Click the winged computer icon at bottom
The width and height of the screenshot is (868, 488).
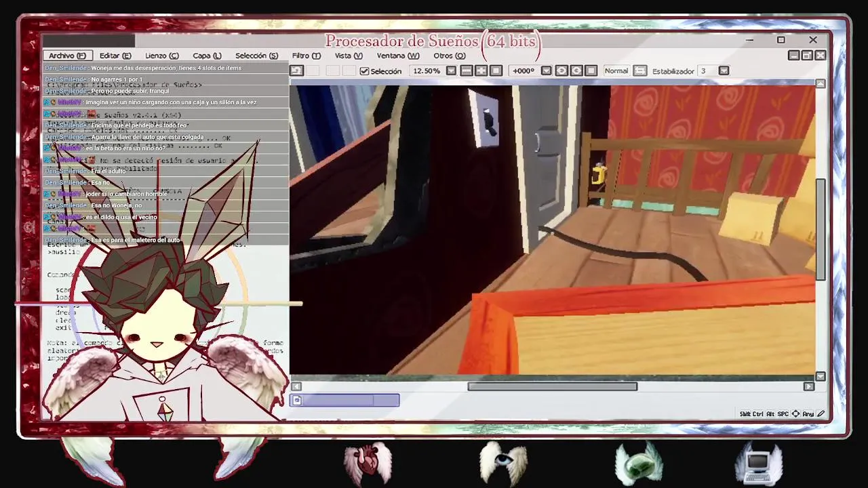pos(759,464)
